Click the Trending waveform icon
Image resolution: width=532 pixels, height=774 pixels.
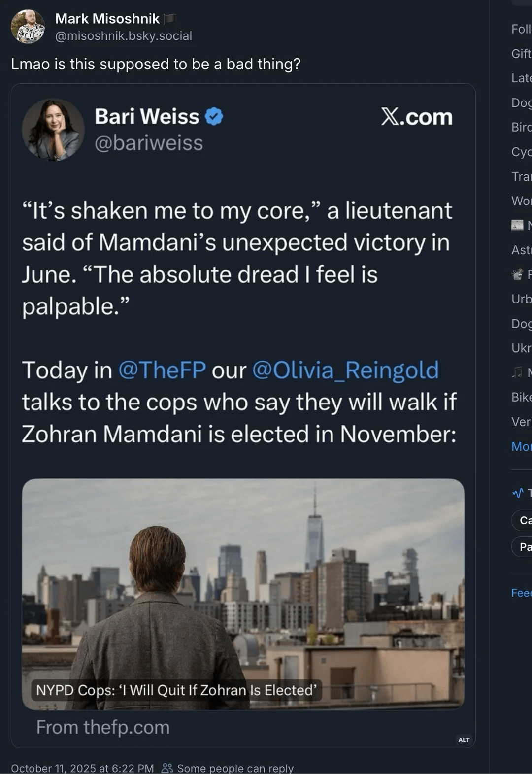(517, 492)
